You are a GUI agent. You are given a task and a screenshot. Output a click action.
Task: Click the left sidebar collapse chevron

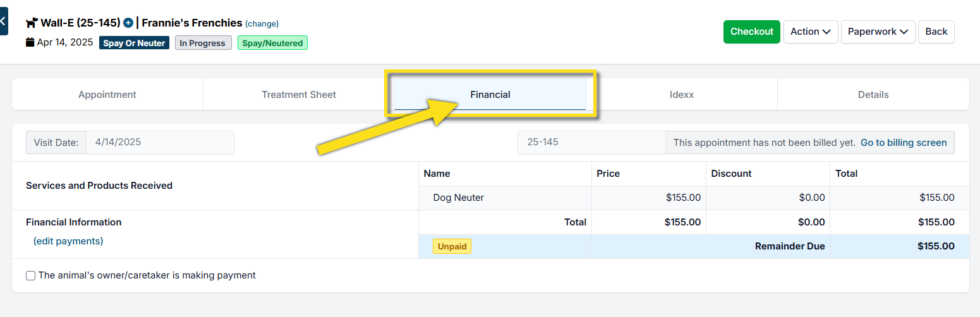point(3,21)
